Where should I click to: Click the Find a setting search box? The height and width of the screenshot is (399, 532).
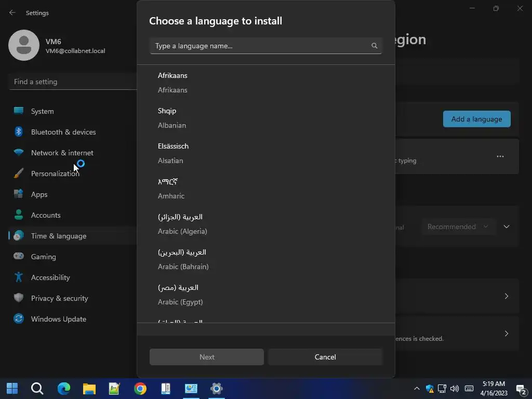73,82
